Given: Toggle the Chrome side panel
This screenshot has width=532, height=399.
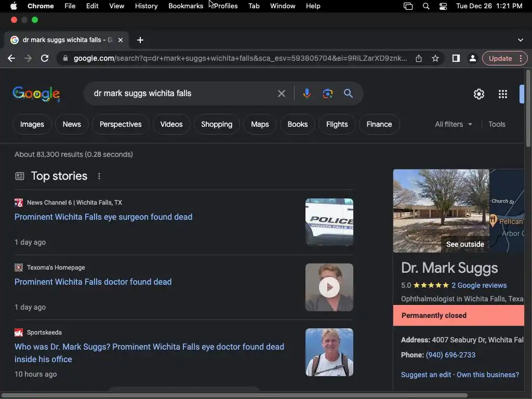Looking at the screenshot, I should [456, 58].
